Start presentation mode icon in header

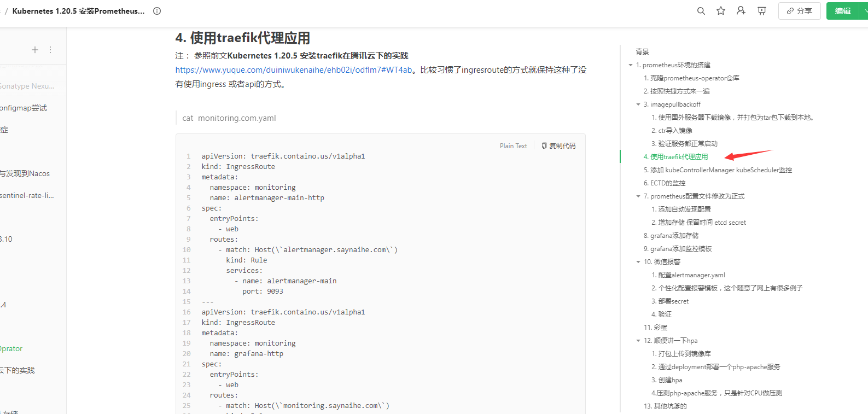[762, 11]
